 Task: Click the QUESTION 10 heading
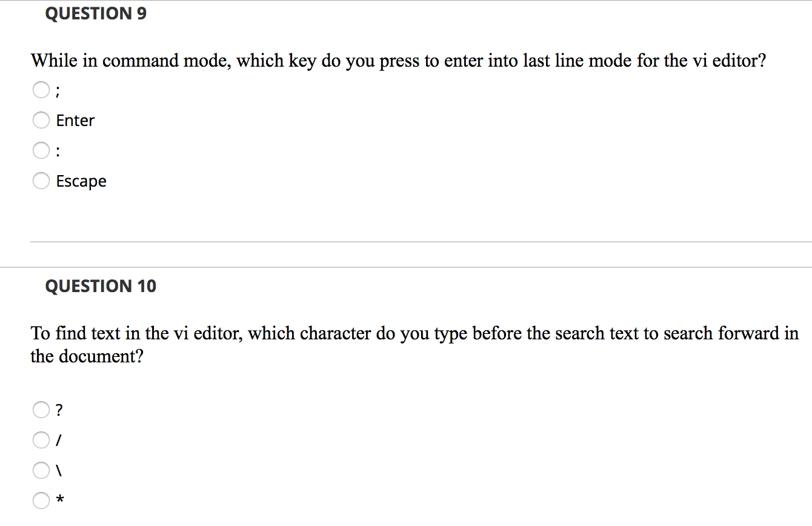(101, 285)
